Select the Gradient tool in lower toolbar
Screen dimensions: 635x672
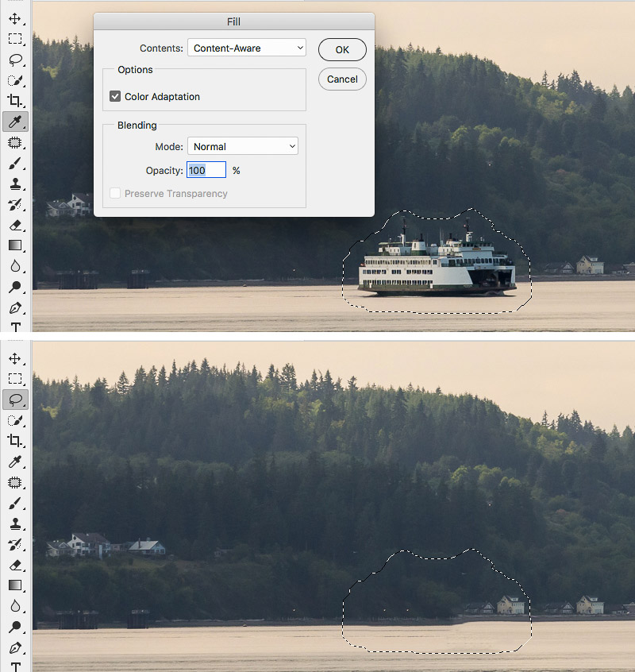15,585
